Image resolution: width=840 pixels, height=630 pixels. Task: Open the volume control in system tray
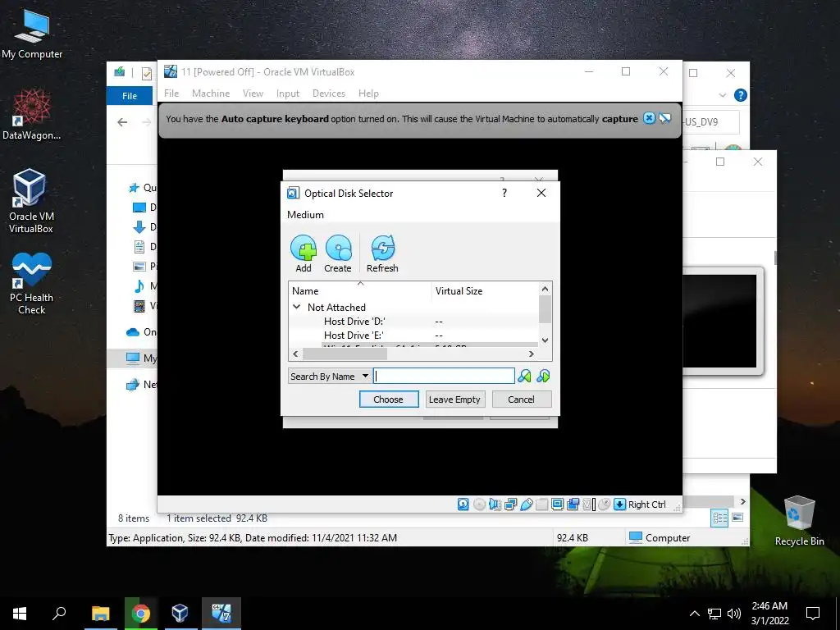coord(734,614)
